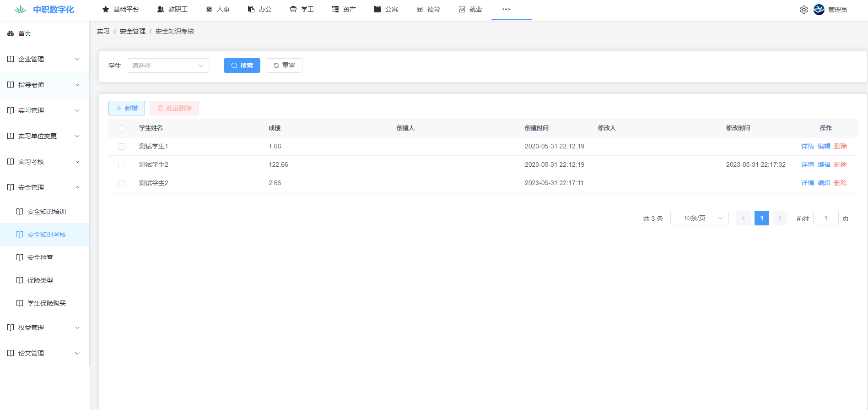Go to 安全知识培训 in the sidebar
This screenshot has height=410, width=868.
click(46, 212)
